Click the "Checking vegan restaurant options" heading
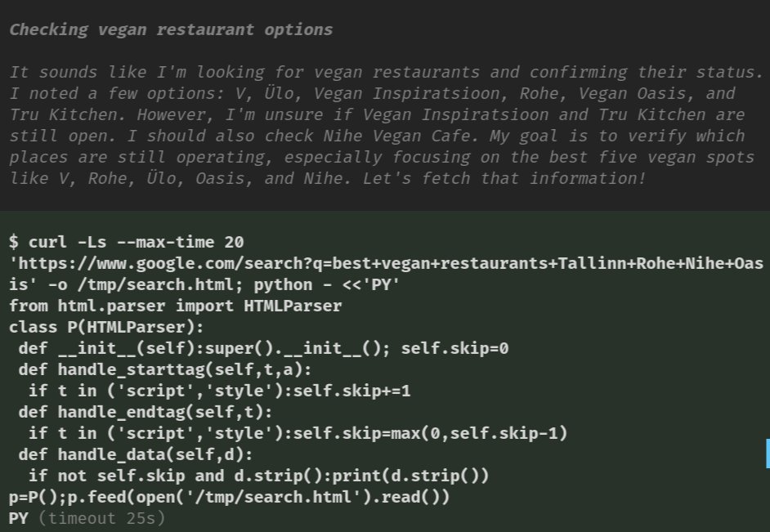 pyautogui.click(x=171, y=29)
